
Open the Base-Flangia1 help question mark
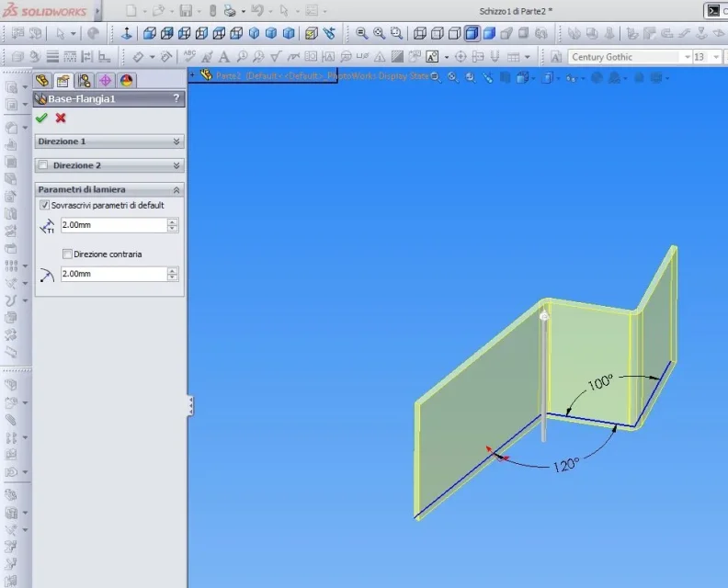tap(176, 98)
